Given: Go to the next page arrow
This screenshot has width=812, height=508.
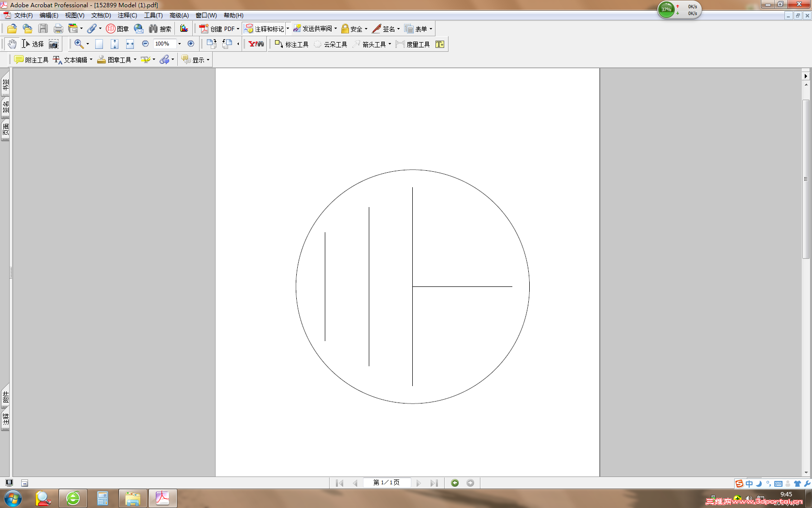Looking at the screenshot, I should pyautogui.click(x=419, y=483).
